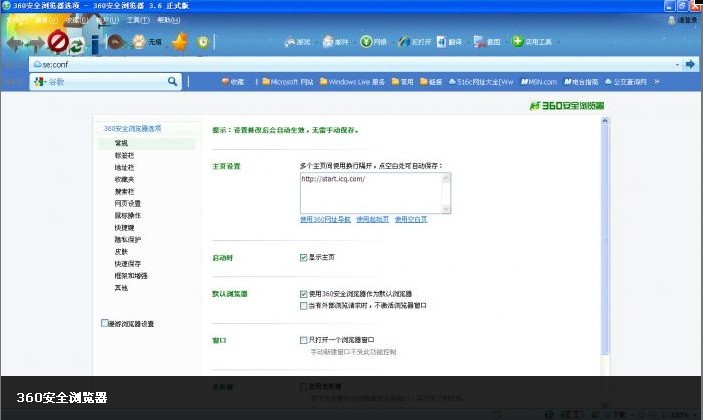The image size is (703, 420).
Task: Select 框架和增强 settings category
Action: [131, 276]
